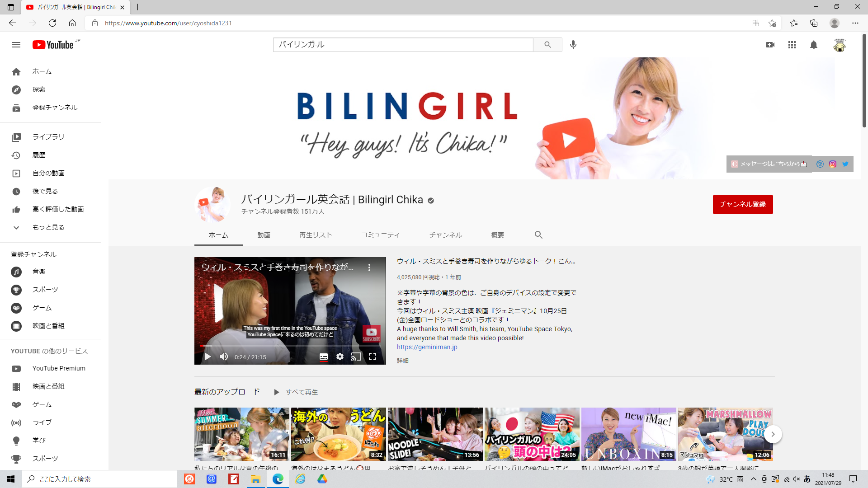Viewport: 868px width, 488px height.
Task: Open ライブラリ in sidebar
Action: pos(51,137)
